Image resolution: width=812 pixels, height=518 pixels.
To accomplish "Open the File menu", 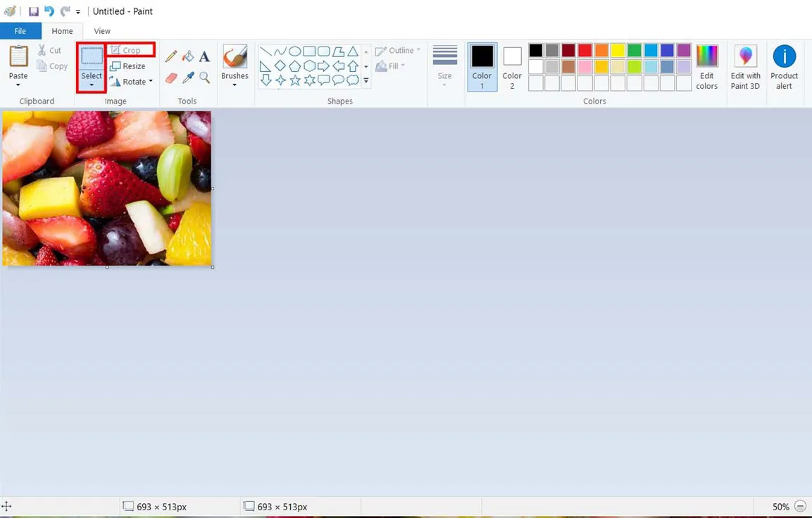I will [20, 31].
